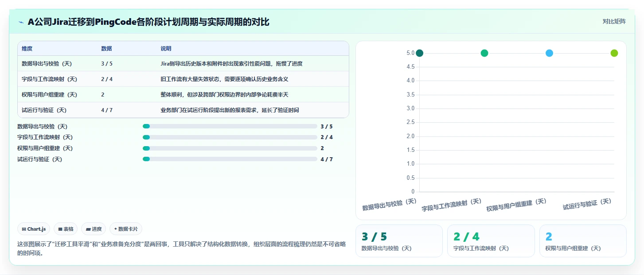
Task: Click table cell 试运行与验证（天）
Action: pyautogui.click(x=44, y=110)
